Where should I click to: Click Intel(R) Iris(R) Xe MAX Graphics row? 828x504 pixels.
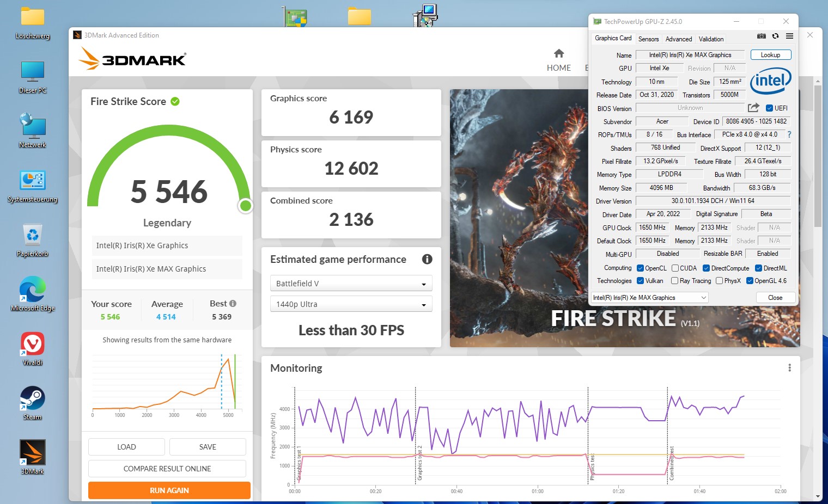(x=167, y=269)
